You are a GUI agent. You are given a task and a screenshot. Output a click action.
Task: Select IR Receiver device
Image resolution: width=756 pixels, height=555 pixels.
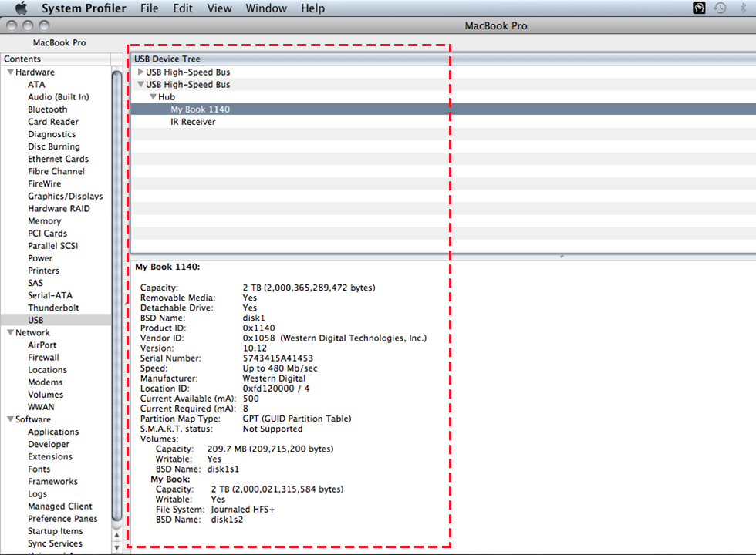(x=193, y=122)
